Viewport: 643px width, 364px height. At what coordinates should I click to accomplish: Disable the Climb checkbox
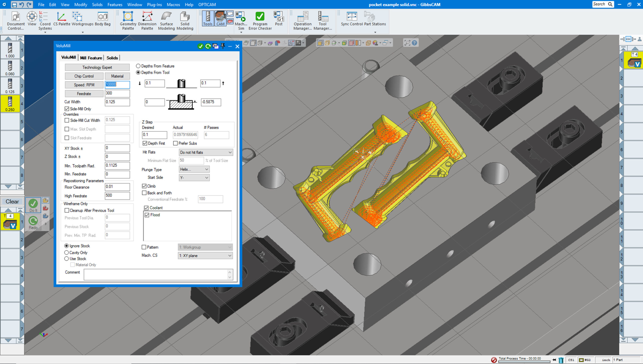point(144,186)
